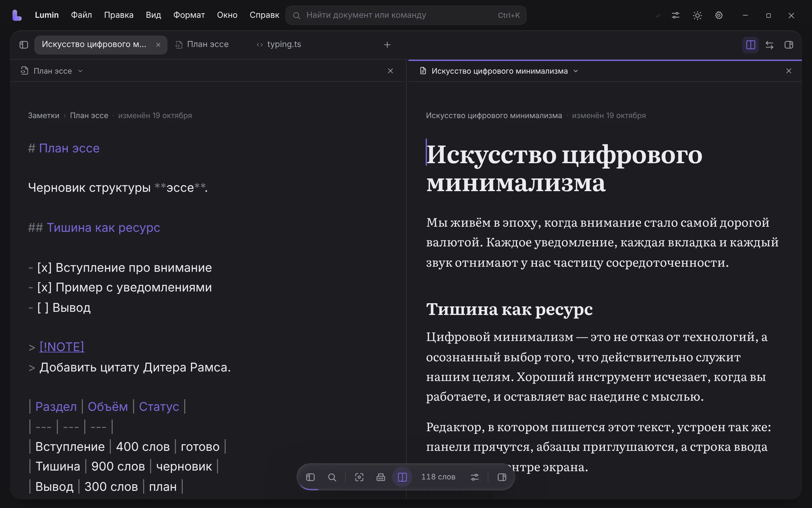Screen dimensions: 812x508
Task: Click the '900 слов' table cell
Action: 118,466
